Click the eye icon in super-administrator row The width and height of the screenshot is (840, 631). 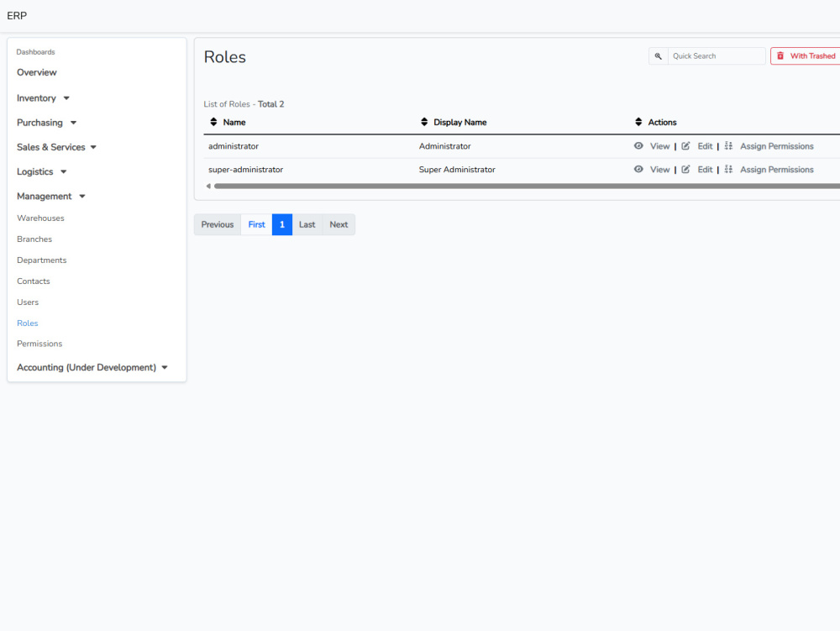tap(638, 169)
